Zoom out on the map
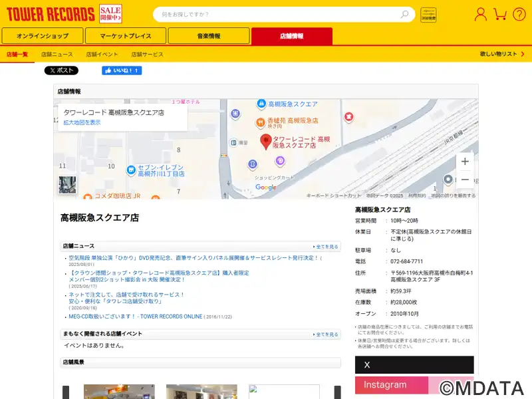 [465, 180]
